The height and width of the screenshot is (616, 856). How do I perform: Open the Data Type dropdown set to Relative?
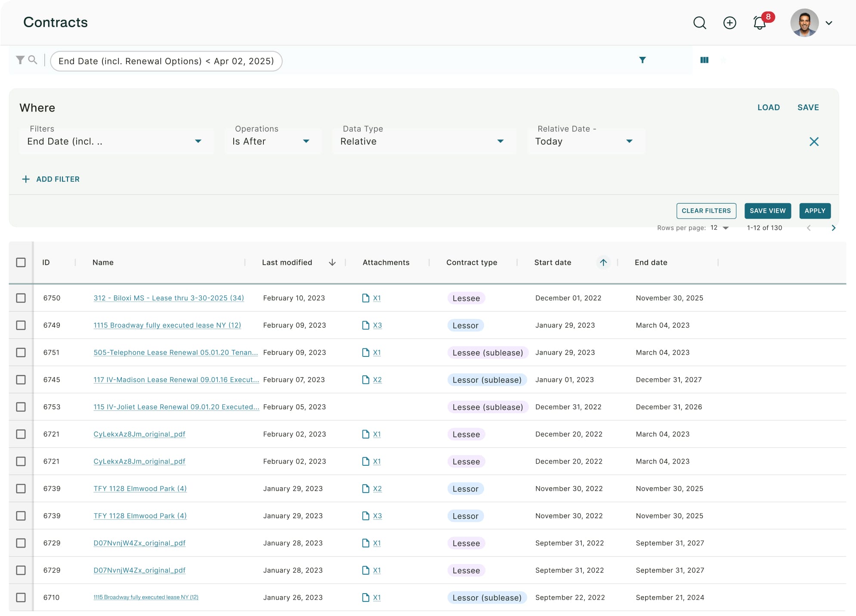coord(424,141)
